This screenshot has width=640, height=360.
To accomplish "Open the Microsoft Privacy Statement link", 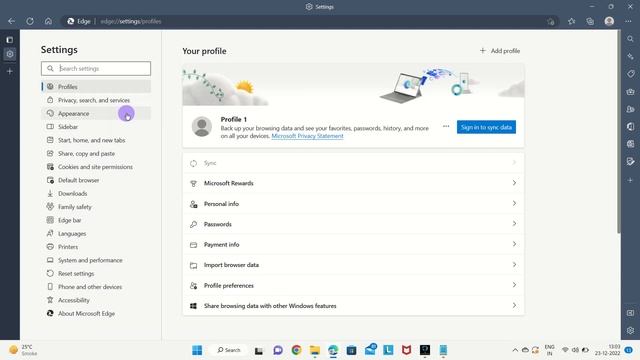I will [307, 136].
